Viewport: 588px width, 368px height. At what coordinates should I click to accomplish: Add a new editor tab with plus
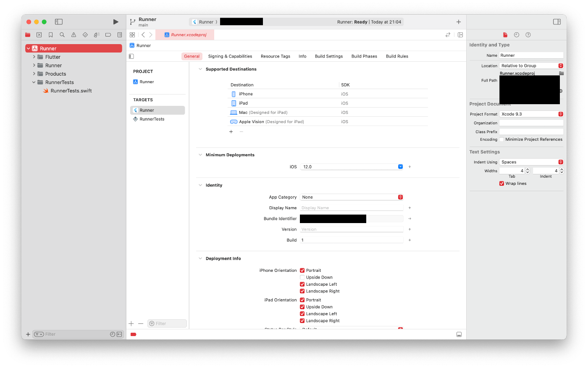[459, 22]
